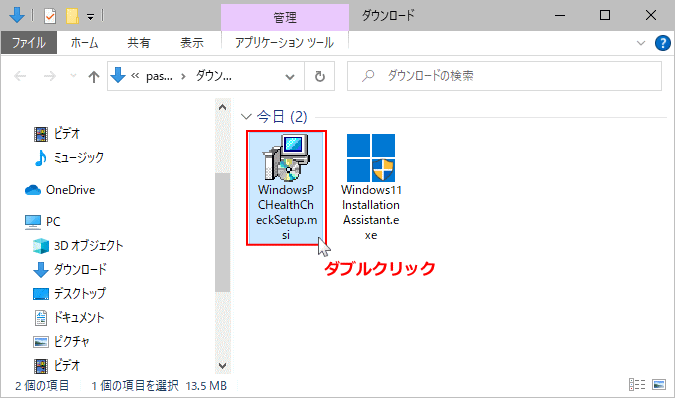Refresh the Downloads folder view
Image resolution: width=675 pixels, height=398 pixels.
[x=319, y=77]
